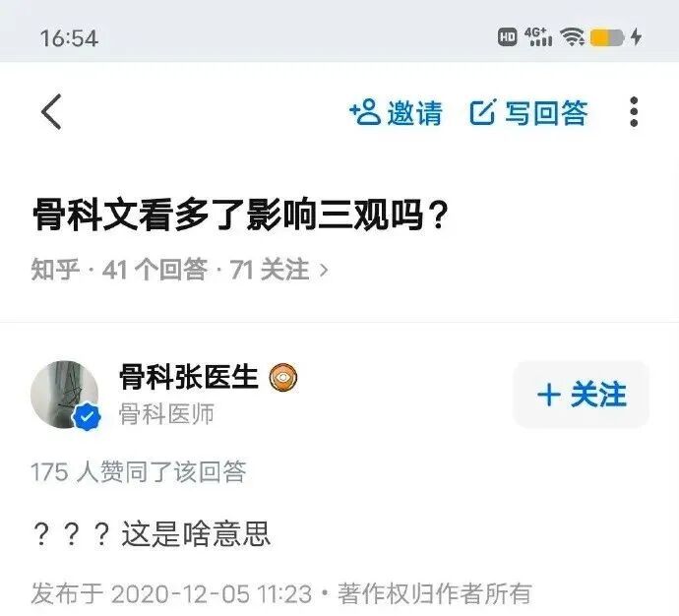Tap the invite person icon
Screen dimensions: 679x616
click(x=365, y=111)
